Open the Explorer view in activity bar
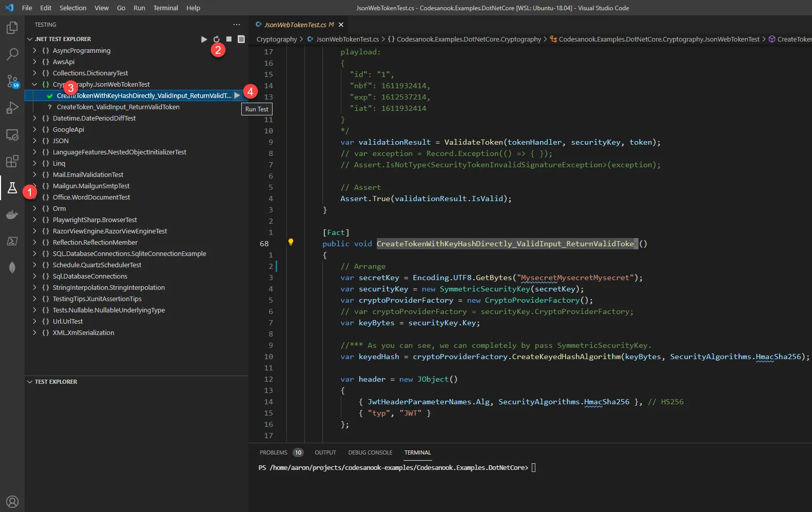Image resolution: width=812 pixels, height=512 pixels. click(12, 28)
